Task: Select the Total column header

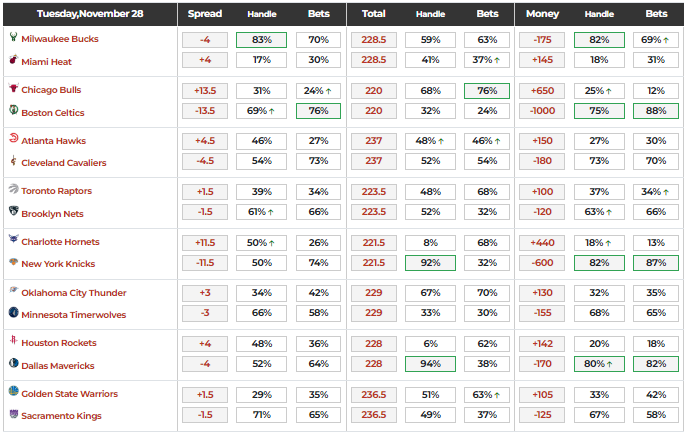Action: pyautogui.click(x=372, y=15)
